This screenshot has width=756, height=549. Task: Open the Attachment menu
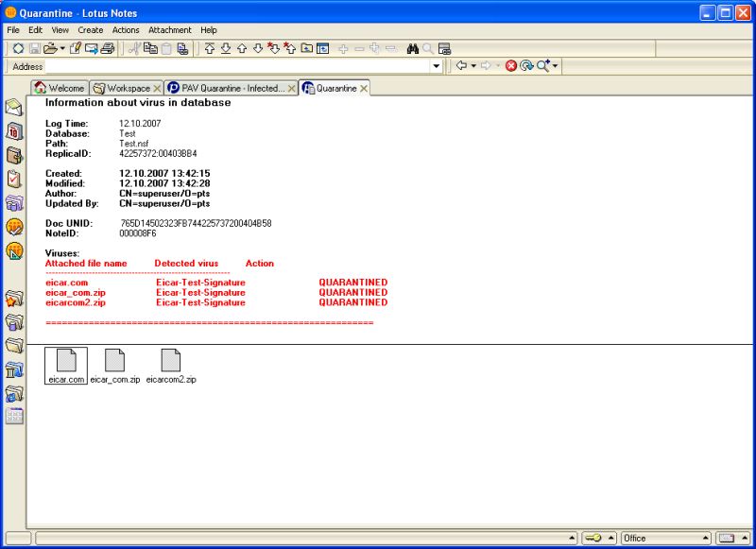170,30
